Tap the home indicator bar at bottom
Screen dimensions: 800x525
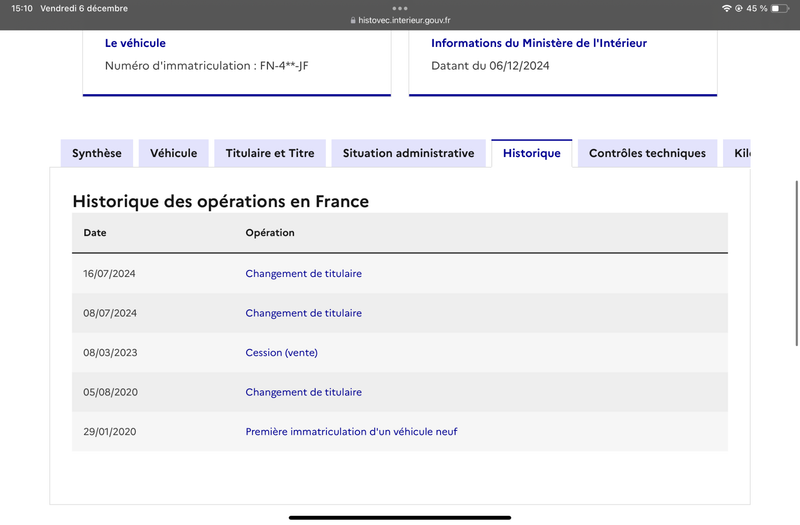(x=400, y=518)
